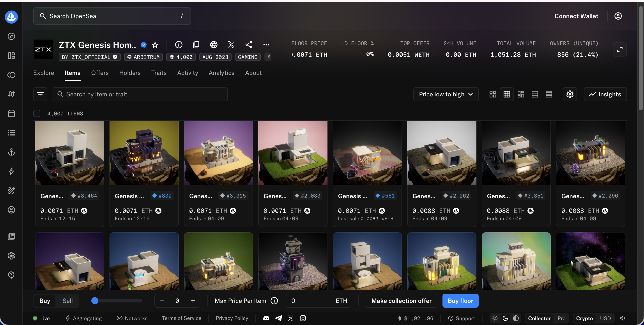Switch to Sell mode
644x325 pixels.
click(x=67, y=300)
